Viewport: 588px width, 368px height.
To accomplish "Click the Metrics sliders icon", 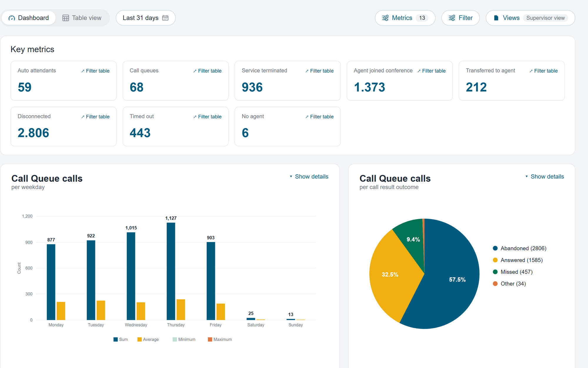I will click(x=385, y=18).
